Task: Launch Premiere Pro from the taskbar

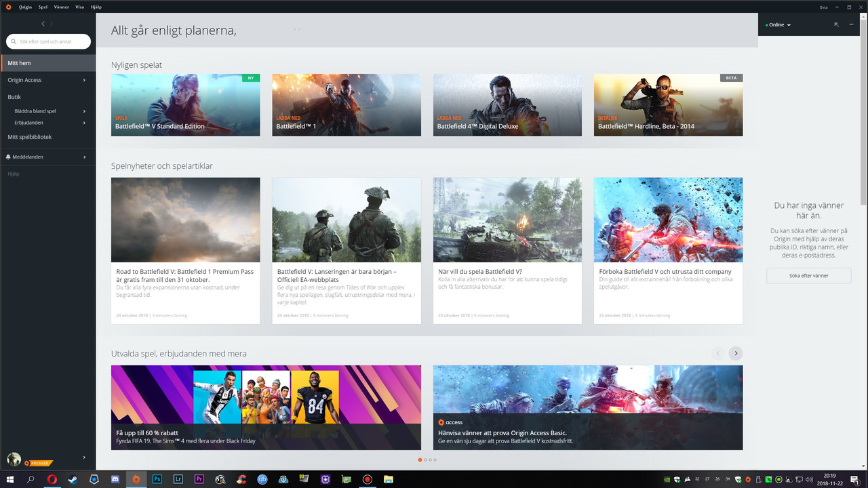Action: pos(199,479)
